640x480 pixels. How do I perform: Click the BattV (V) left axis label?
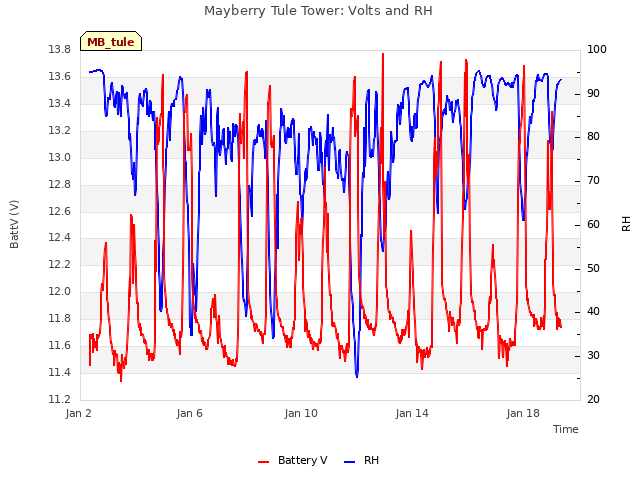pyautogui.click(x=14, y=224)
